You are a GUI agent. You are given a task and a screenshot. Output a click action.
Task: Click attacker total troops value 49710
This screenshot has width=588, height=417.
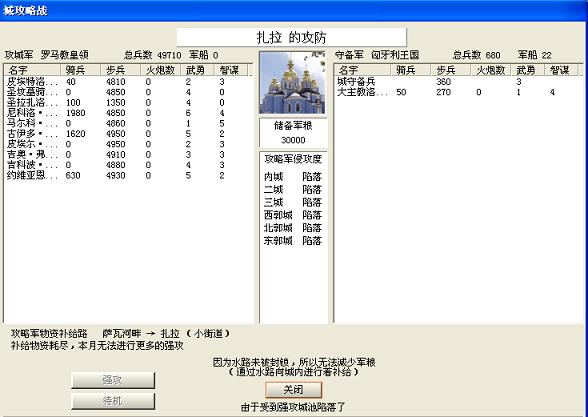(x=169, y=56)
